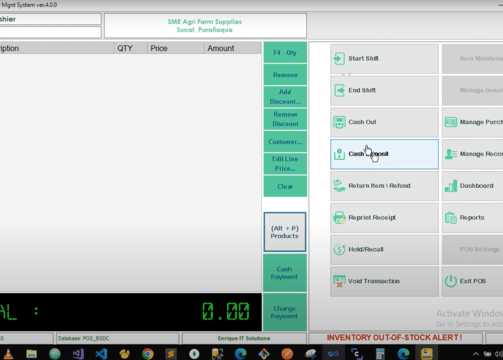
Task: Click the 0.00 total display
Action: click(226, 312)
